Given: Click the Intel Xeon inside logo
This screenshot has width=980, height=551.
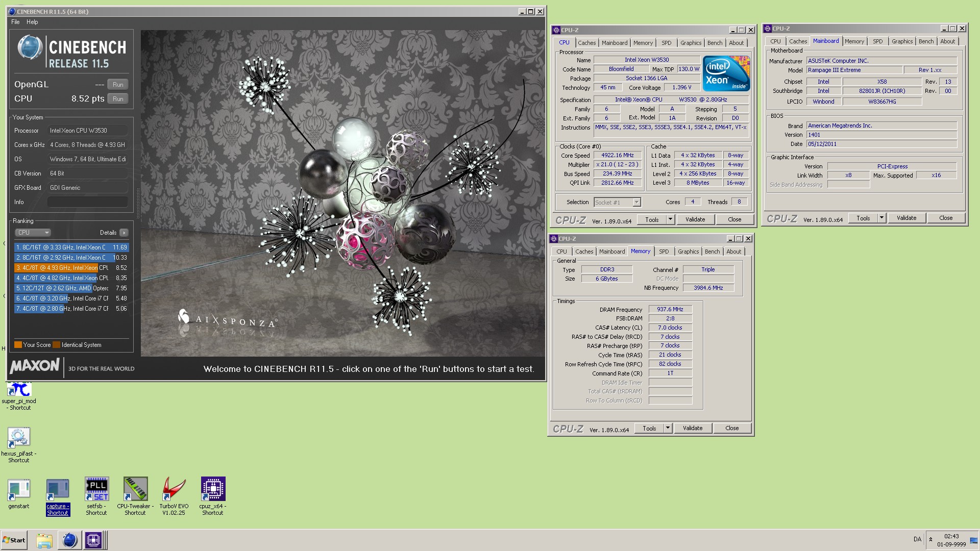Looking at the screenshot, I should coord(726,73).
